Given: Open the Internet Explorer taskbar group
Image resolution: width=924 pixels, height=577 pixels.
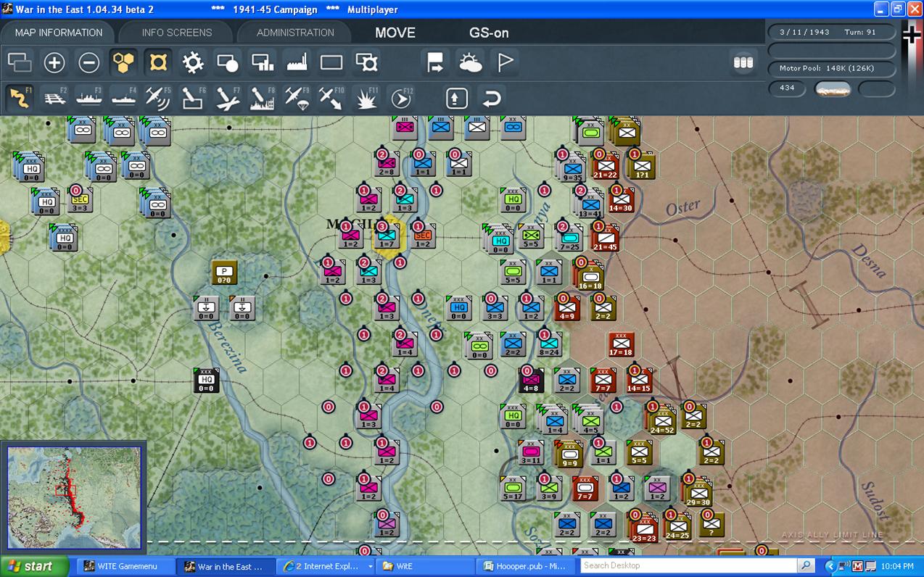Looking at the screenshot, I should [x=327, y=566].
